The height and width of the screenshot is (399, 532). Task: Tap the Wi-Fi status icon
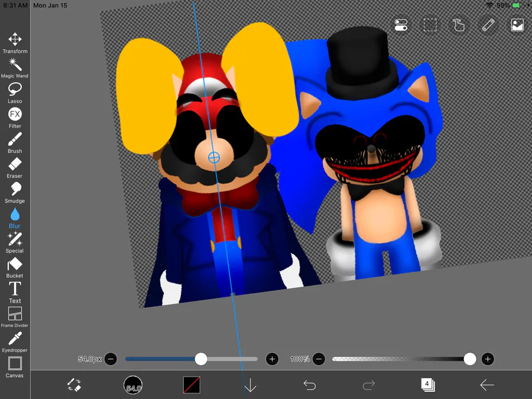[489, 5]
